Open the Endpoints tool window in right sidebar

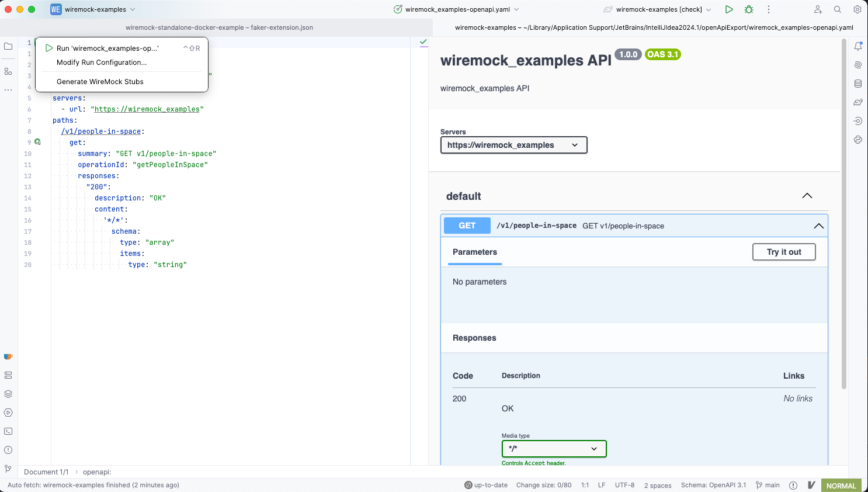click(858, 121)
